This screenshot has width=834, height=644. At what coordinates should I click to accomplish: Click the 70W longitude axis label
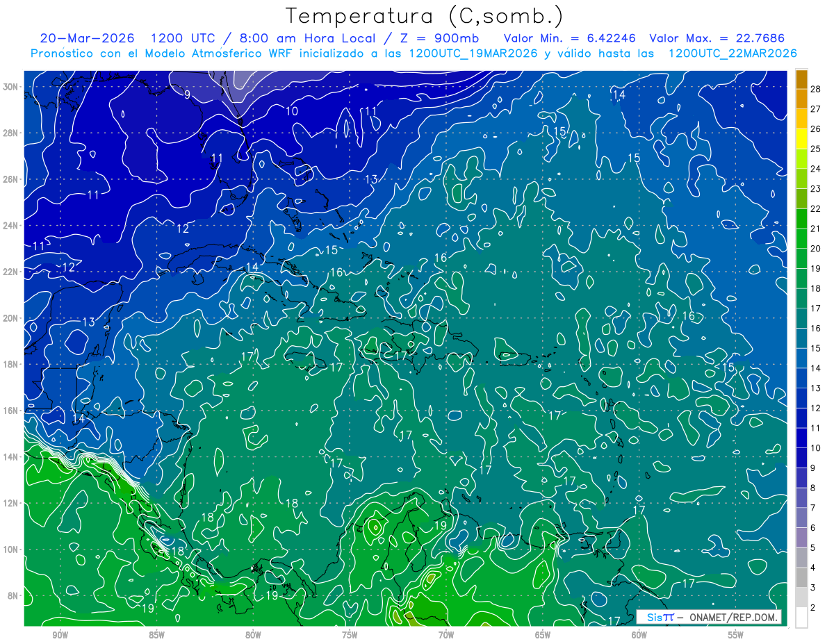coord(445,635)
